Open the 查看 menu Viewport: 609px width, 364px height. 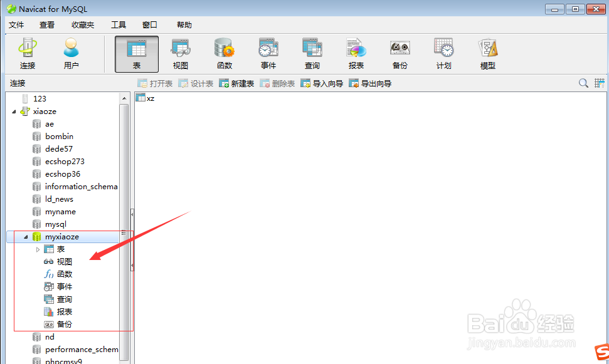tap(47, 25)
